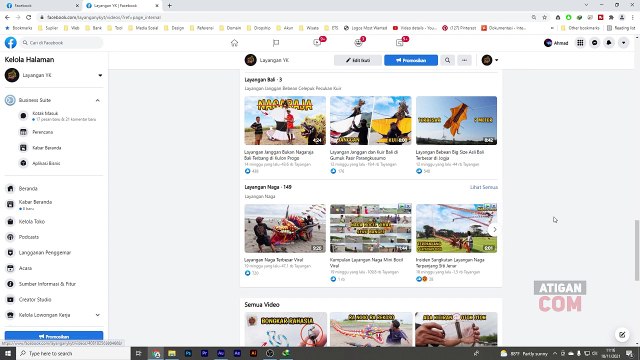Click the Lihat Semua link
Image resolution: width=640 pixels, height=360 pixels.
coord(484,187)
